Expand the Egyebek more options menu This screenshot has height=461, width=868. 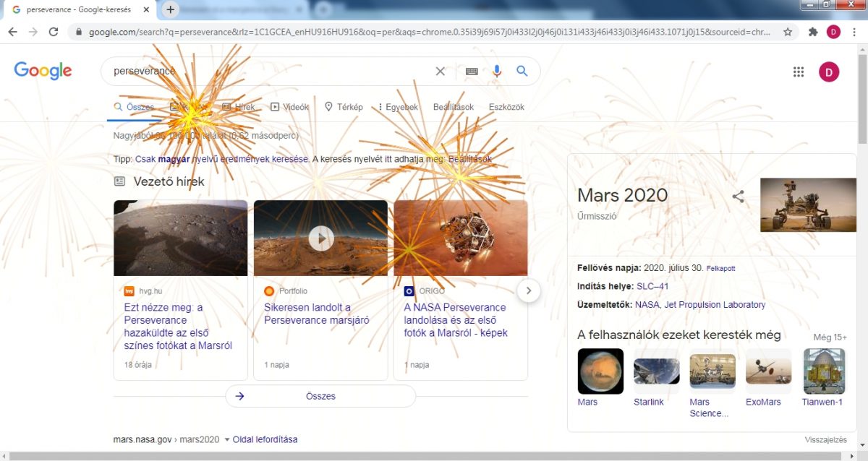398,107
